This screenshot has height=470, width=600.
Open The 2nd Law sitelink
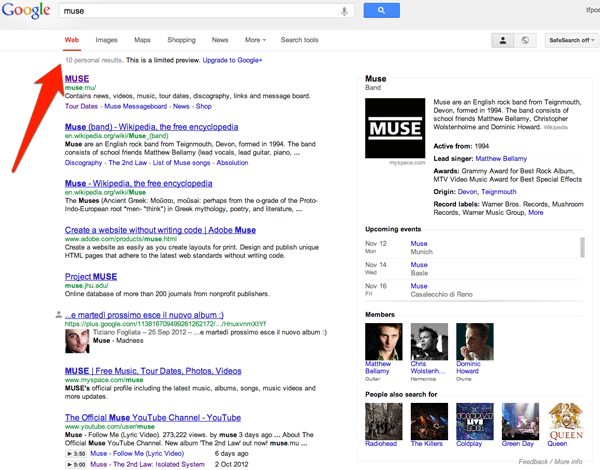(127, 163)
